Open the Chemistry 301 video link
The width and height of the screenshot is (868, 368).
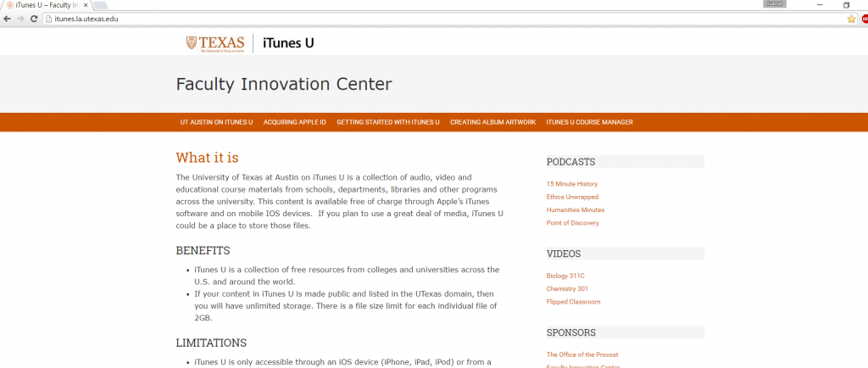(567, 289)
